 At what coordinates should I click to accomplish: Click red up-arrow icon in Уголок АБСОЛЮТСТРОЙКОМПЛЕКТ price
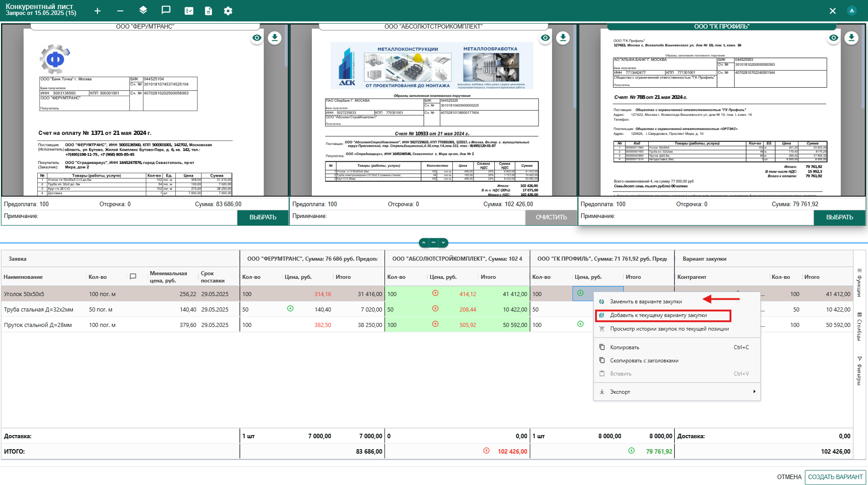pyautogui.click(x=435, y=293)
